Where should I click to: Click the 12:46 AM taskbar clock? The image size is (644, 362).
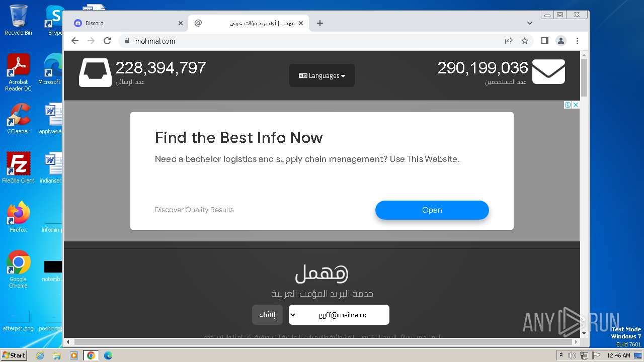pos(618,355)
